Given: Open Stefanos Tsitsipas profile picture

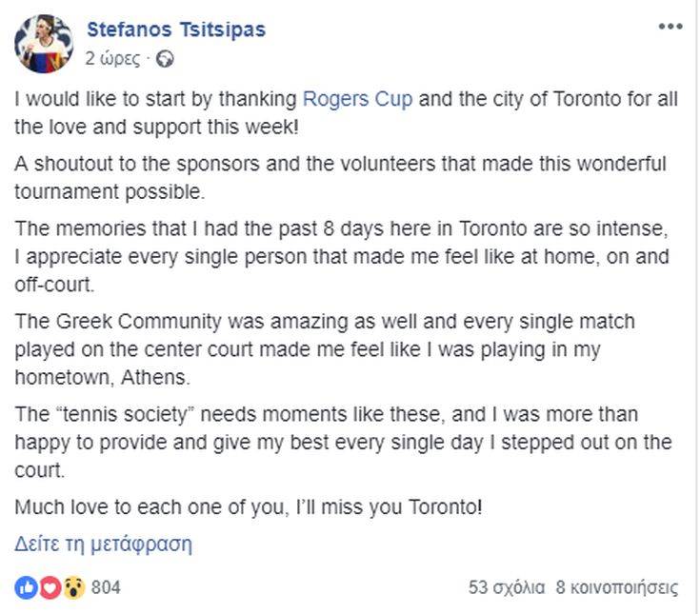Looking at the screenshot, I should pos(44,43).
